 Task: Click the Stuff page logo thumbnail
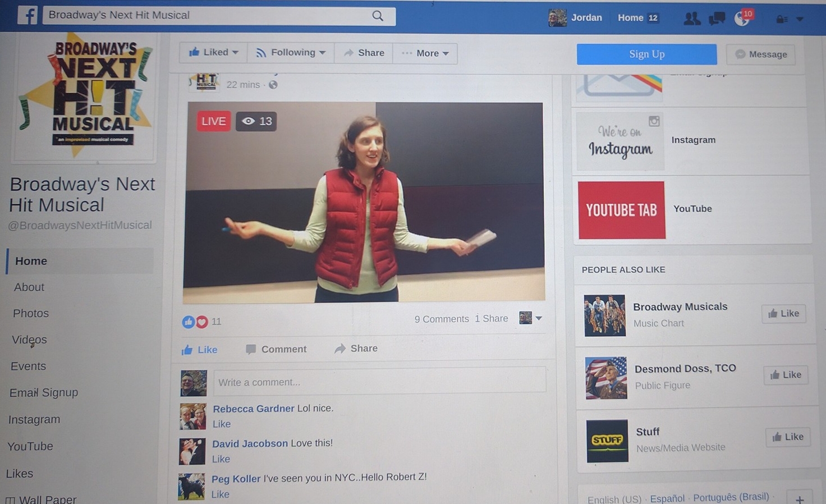pos(607,441)
